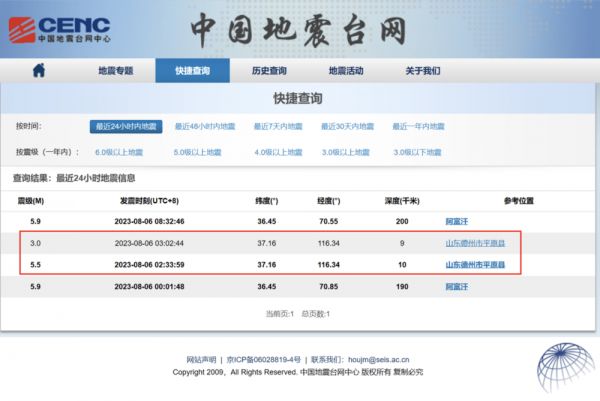Open 阿富汗 location for 08:32:46 earthquake
600x401 pixels.
(456, 220)
